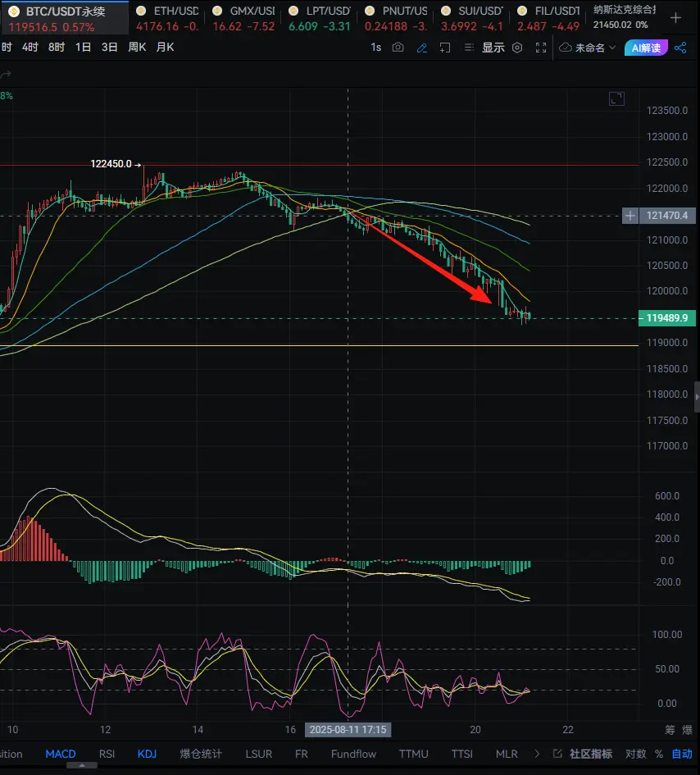This screenshot has height=775, width=700.
Task: Show more indicators with right chevron
Action: 537,754
